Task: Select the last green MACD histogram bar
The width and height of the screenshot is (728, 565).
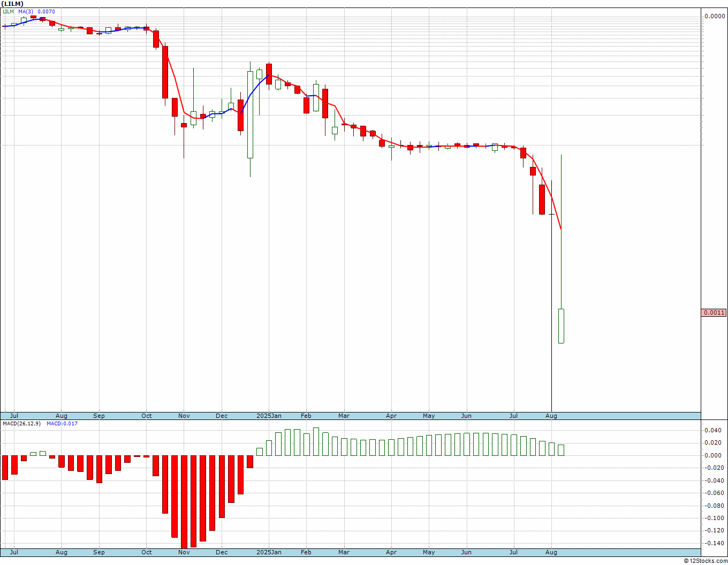Action: [x=561, y=450]
